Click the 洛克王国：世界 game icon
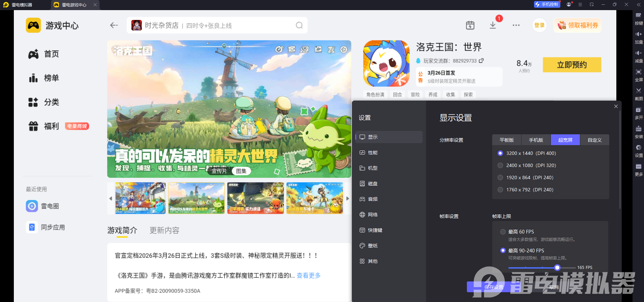 pos(387,63)
